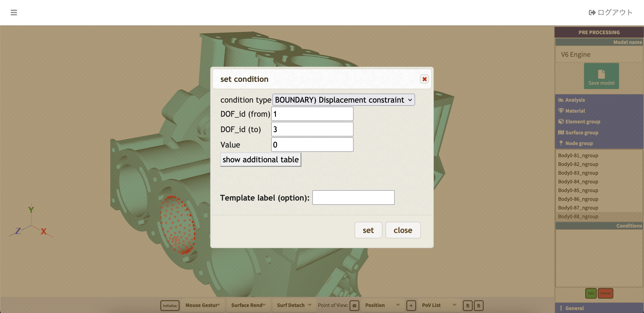Click the Template label input field
Screen dimensions: 644x313
point(353,197)
